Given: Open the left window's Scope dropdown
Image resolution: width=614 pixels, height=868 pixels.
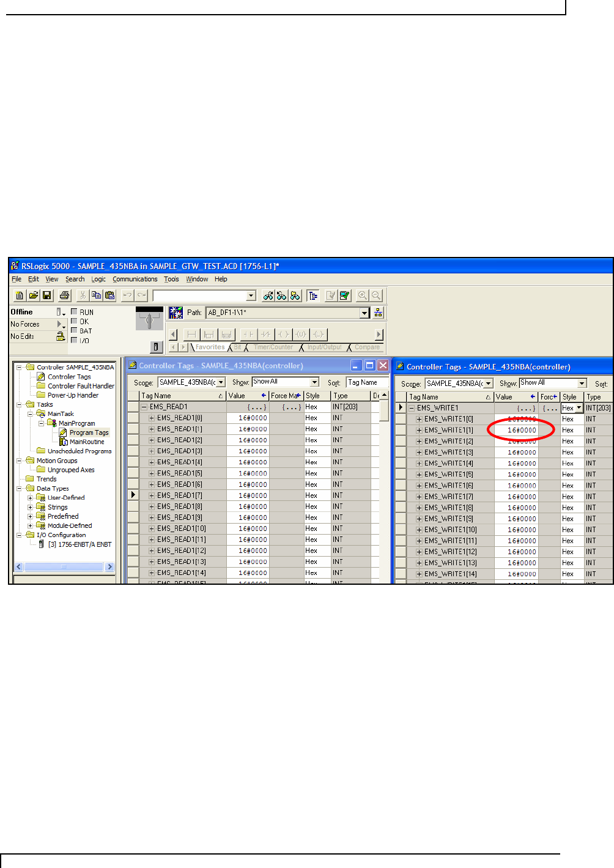Looking at the screenshot, I should pyautogui.click(x=221, y=382).
